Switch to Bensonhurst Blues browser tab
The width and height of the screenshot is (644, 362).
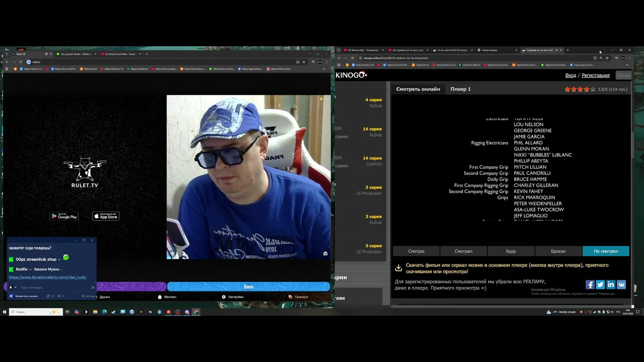(121, 54)
